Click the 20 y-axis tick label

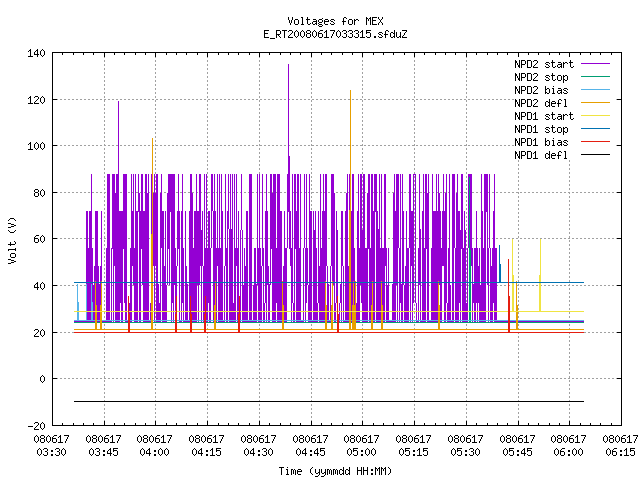tap(40, 333)
